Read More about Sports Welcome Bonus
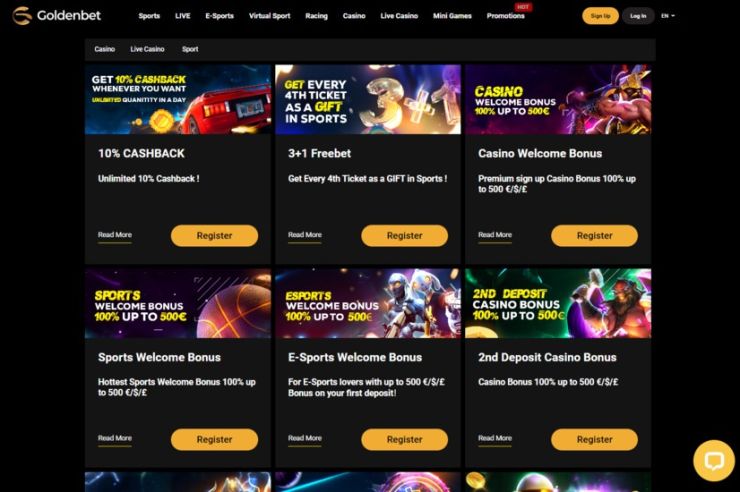The width and height of the screenshot is (740, 492). tap(115, 438)
